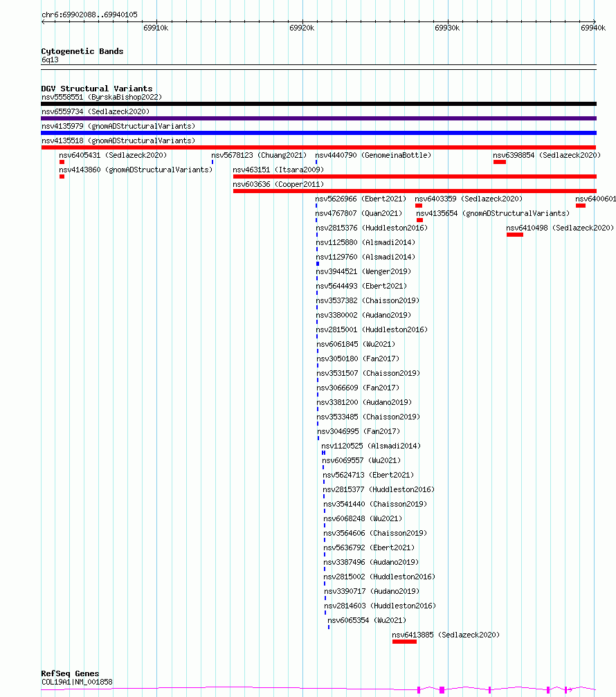Open variant nsv1125880 (Alsmadi2014)
The height and width of the screenshot is (697, 616).
(365, 243)
